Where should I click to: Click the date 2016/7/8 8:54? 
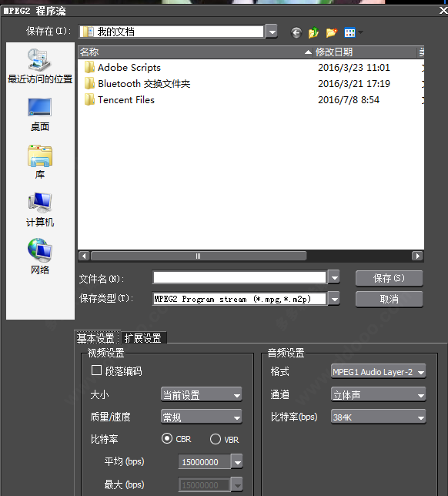click(x=349, y=99)
